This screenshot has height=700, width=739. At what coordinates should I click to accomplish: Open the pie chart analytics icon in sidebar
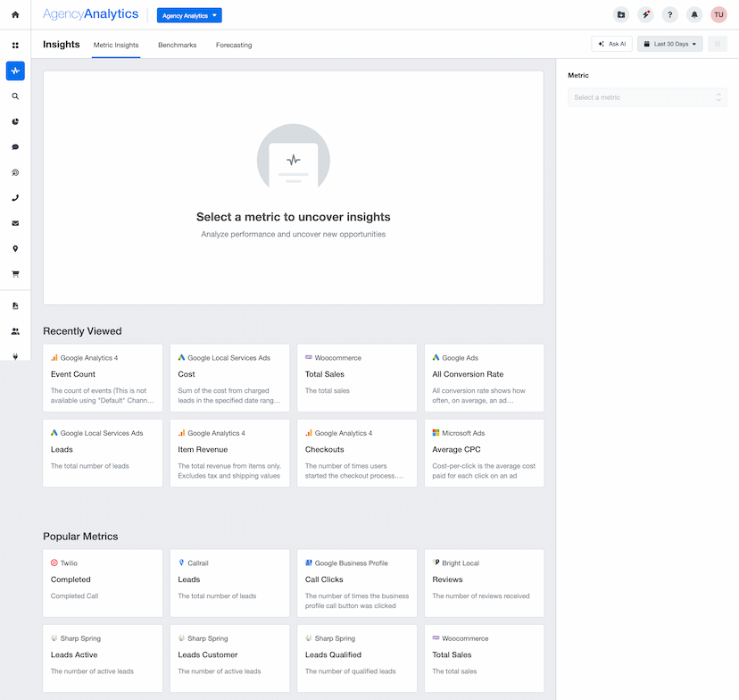15,121
